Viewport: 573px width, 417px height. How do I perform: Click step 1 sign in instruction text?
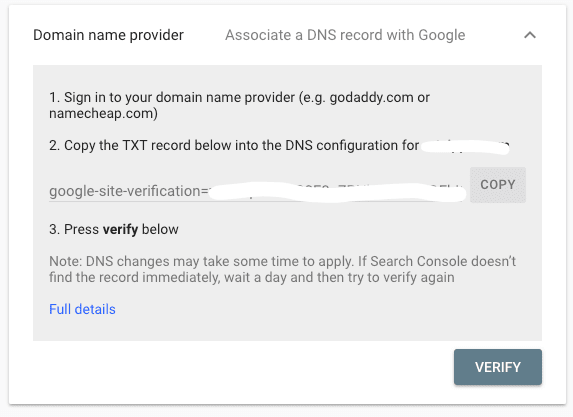click(239, 105)
